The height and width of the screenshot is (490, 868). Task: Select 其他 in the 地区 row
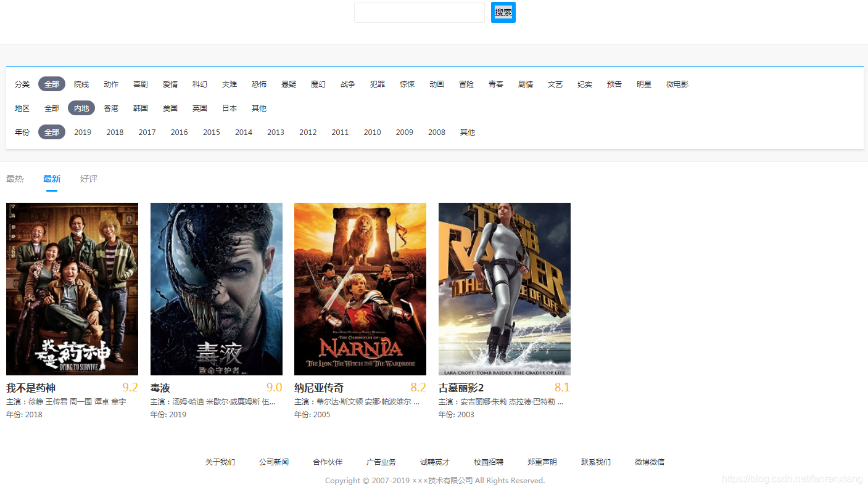259,108
